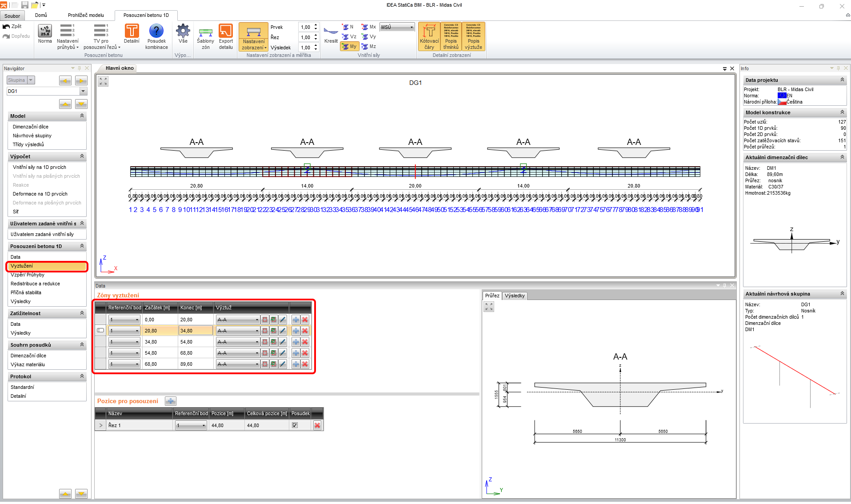The width and height of the screenshot is (851, 504).
Task: Click the Norma code settings icon
Action: 45,31
